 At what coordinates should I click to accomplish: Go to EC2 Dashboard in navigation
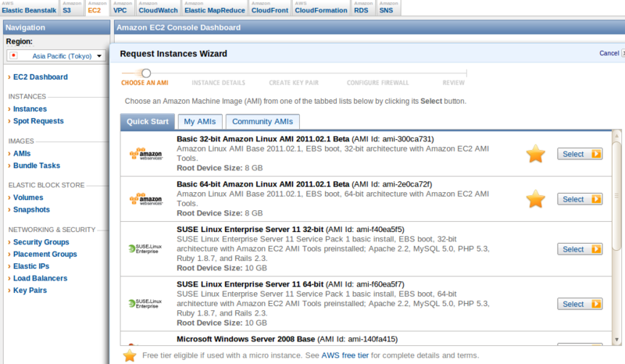41,77
